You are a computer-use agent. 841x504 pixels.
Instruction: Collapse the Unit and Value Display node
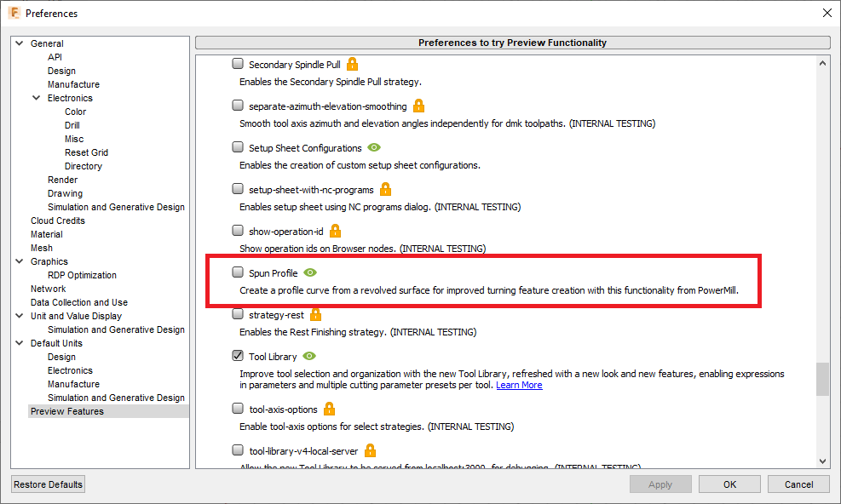20,316
